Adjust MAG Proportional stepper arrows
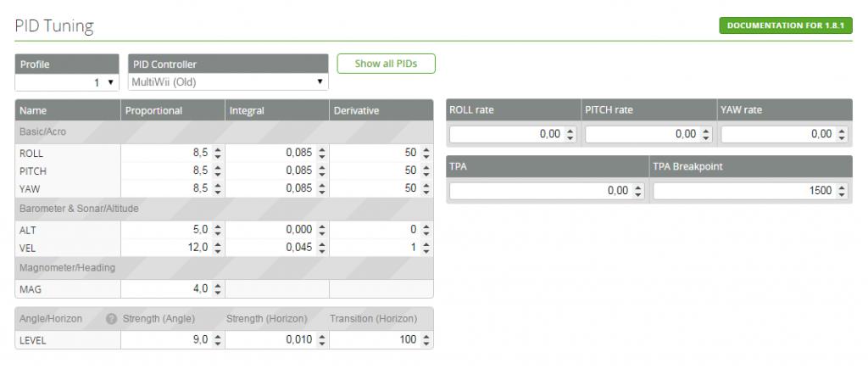This screenshot has height=369, width=868. (218, 289)
